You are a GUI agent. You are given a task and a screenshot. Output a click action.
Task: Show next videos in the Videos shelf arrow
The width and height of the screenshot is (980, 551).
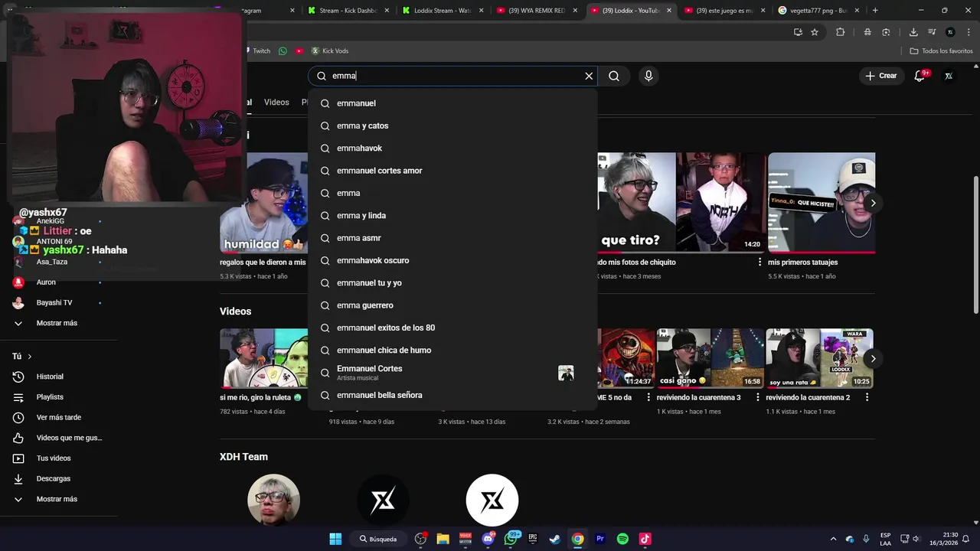[873, 358]
